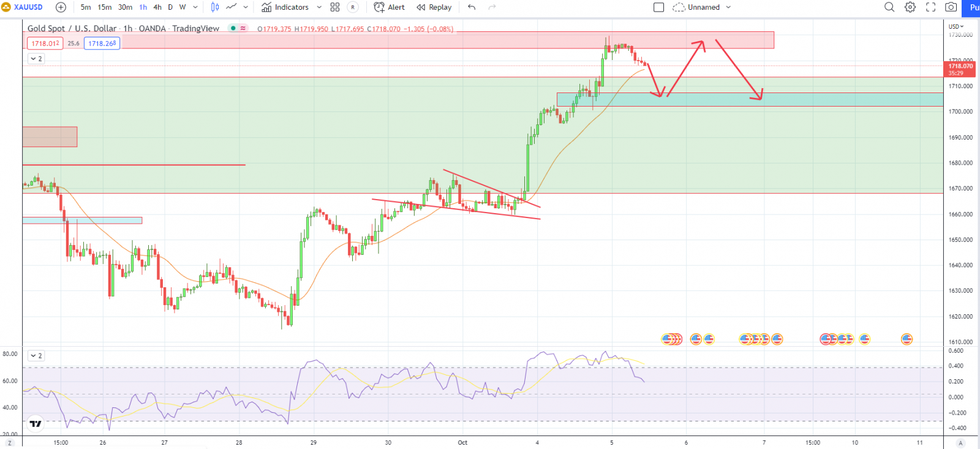Image resolution: width=980 pixels, height=449 pixels.
Task: Toggle the R button in toolbar
Action: click(x=353, y=7)
